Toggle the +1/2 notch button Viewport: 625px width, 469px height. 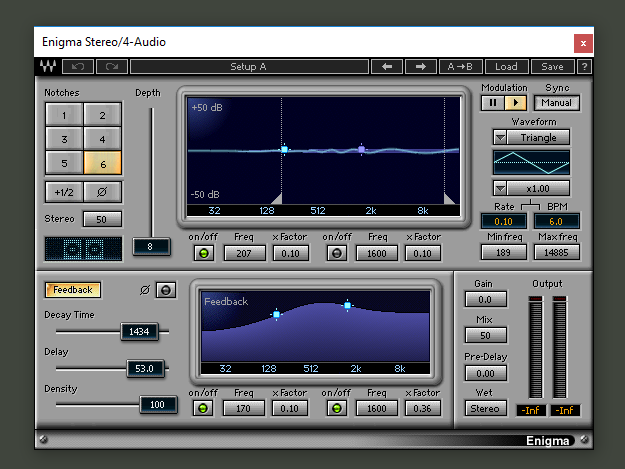point(64,192)
